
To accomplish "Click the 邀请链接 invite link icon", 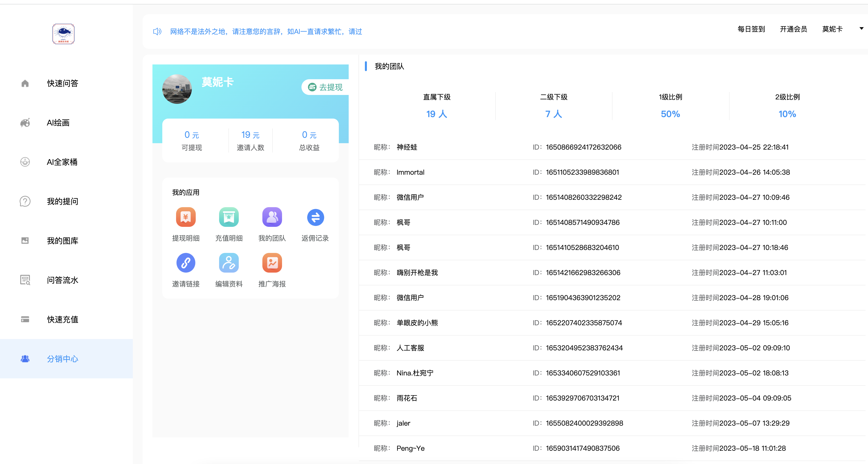I will 186,263.
